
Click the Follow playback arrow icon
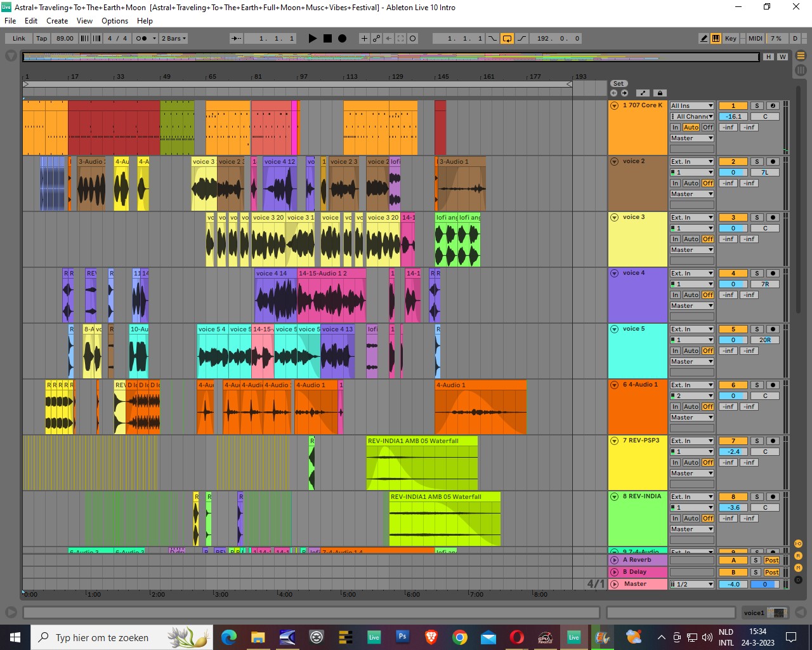(x=236, y=38)
